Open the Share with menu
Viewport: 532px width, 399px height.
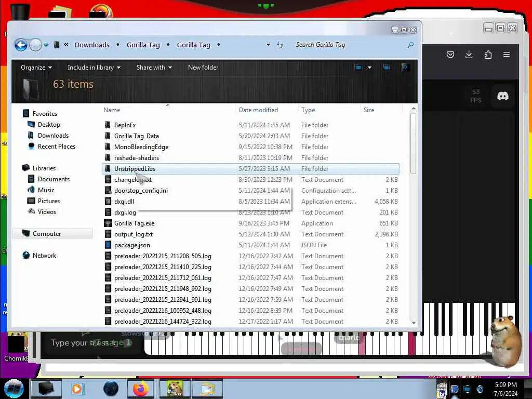click(154, 68)
